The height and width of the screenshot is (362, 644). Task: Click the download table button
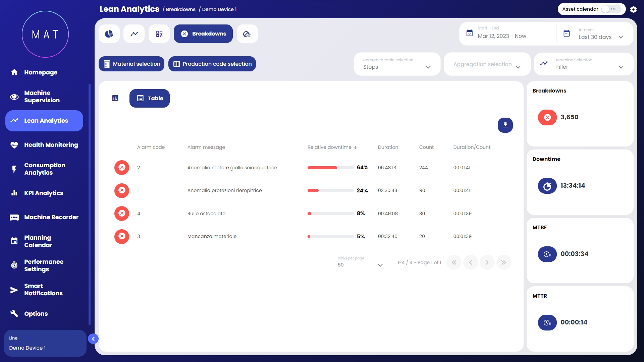[505, 125]
